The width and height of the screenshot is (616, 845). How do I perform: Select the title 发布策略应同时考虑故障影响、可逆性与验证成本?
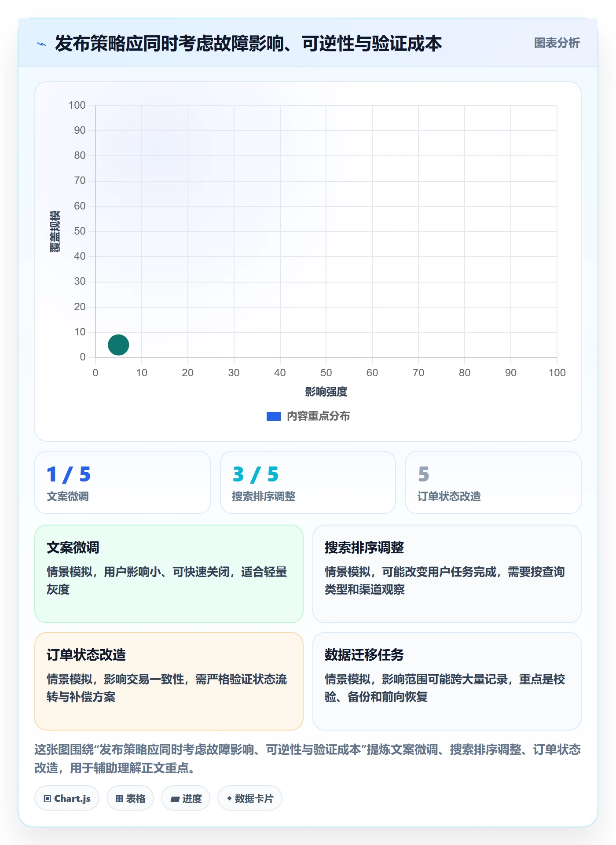click(x=249, y=44)
